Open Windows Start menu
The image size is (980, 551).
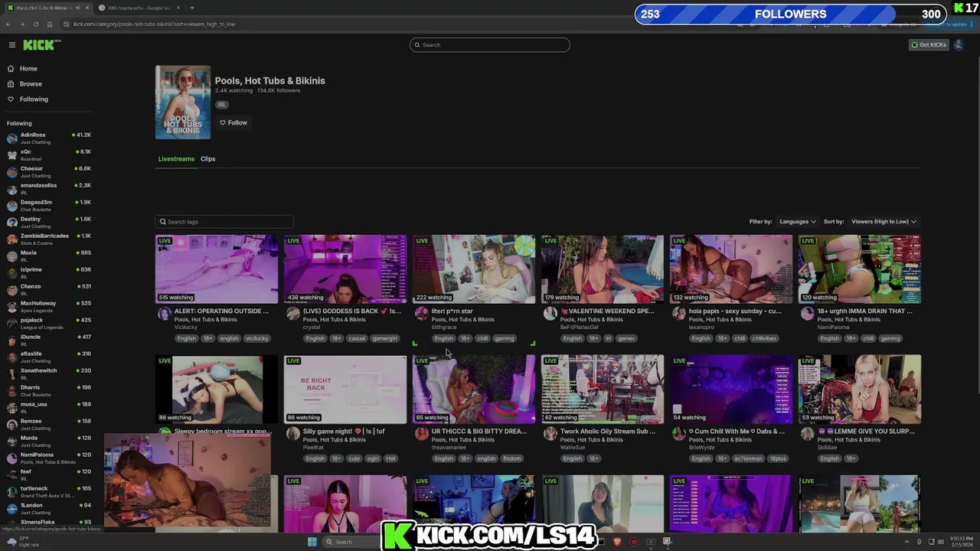coord(312,542)
